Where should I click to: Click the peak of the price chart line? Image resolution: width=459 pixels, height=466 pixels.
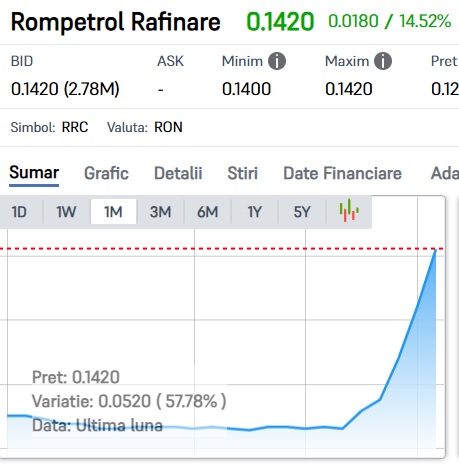tap(435, 250)
